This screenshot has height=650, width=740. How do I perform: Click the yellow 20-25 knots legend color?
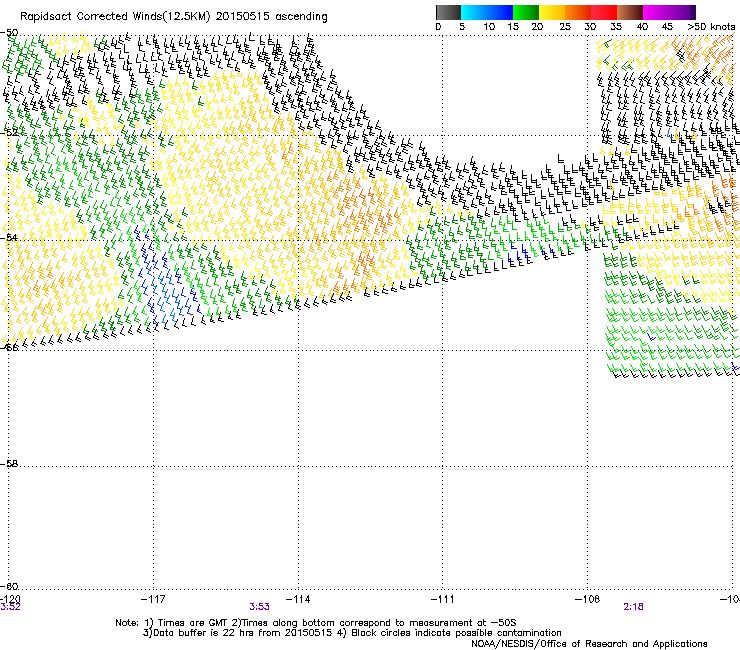pyautogui.click(x=552, y=12)
